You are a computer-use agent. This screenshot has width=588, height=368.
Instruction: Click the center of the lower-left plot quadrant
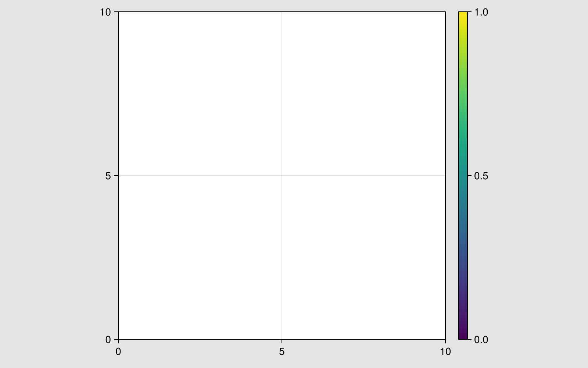pos(200,257)
